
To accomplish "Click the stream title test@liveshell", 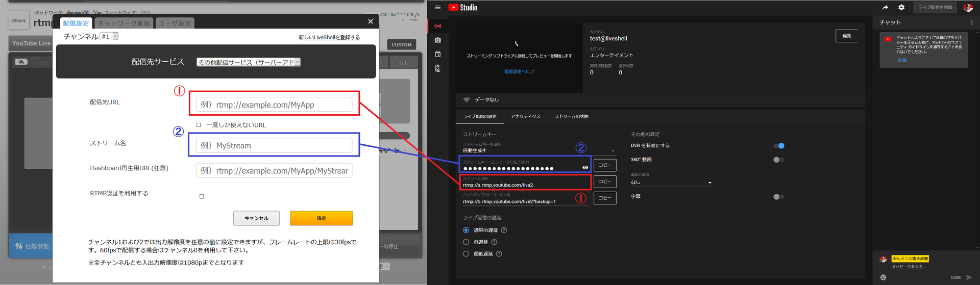I will (x=608, y=39).
